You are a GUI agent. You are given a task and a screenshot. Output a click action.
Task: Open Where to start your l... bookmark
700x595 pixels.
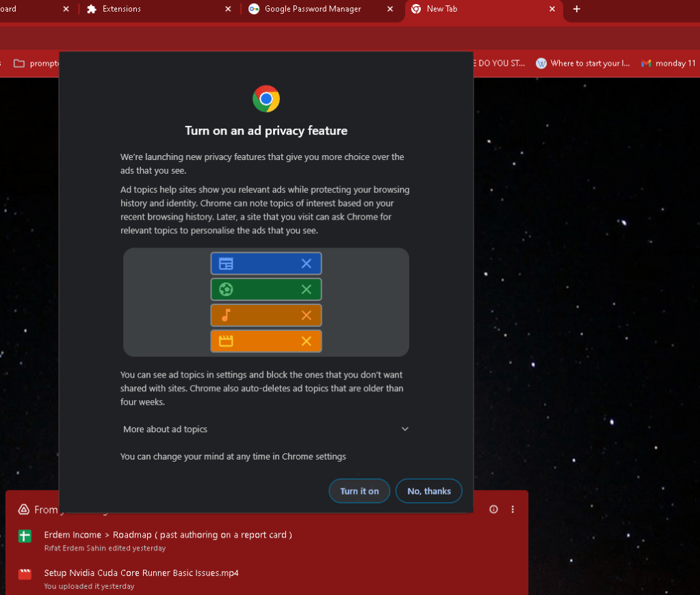pyautogui.click(x=582, y=64)
